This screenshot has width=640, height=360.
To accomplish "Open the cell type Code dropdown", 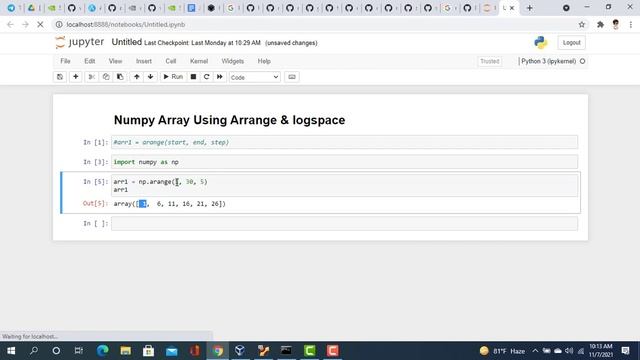I will pos(255,77).
